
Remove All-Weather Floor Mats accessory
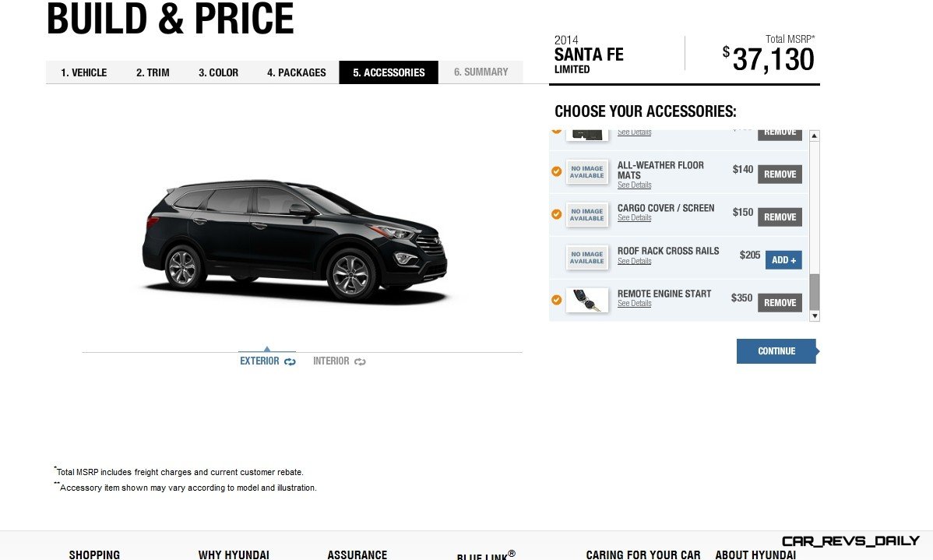coord(780,174)
